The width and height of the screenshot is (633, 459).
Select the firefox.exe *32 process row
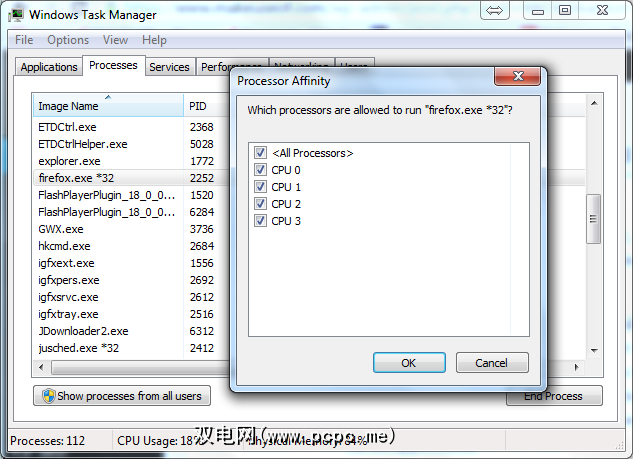coord(131,178)
